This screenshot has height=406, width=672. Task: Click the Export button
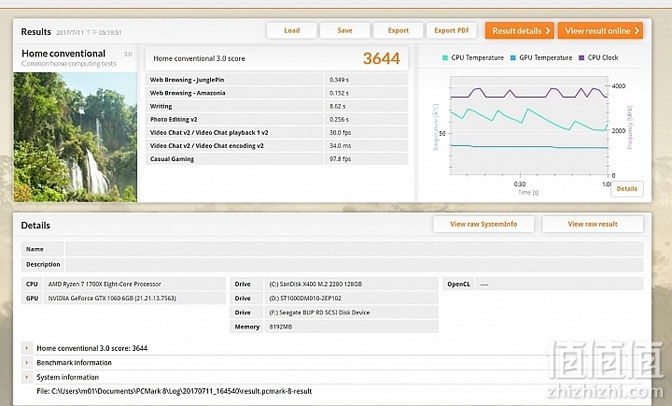coord(398,30)
